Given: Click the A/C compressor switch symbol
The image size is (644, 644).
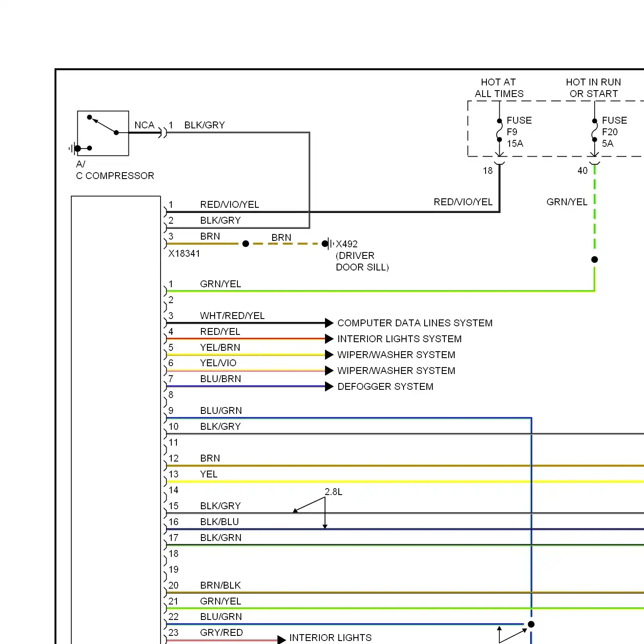Looking at the screenshot, I should [x=103, y=133].
